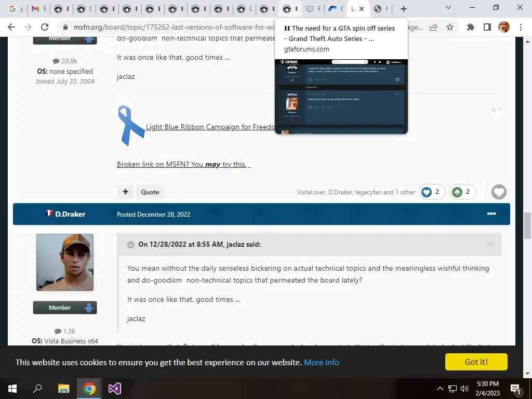This screenshot has width=532, height=399.
Task: Quote jaclaz's post
Action: [x=150, y=192]
